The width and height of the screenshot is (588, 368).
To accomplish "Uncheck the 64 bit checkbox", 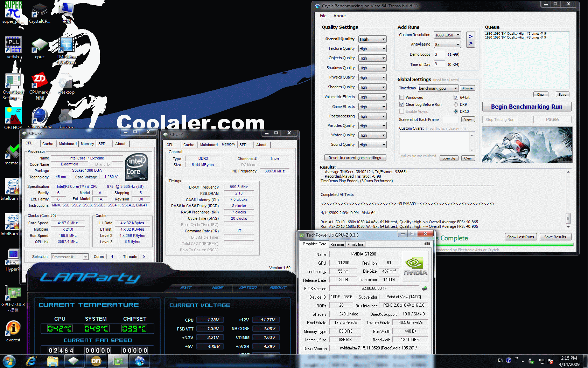I will point(456,97).
